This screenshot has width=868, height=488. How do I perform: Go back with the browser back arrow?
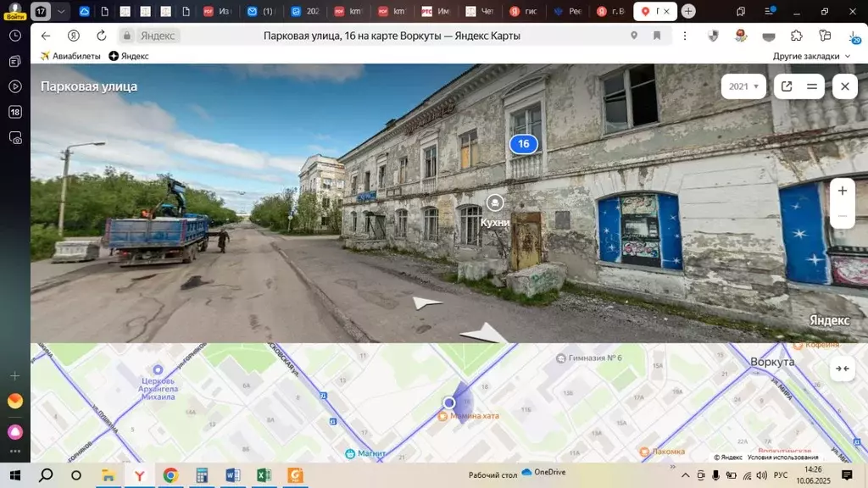click(x=46, y=36)
